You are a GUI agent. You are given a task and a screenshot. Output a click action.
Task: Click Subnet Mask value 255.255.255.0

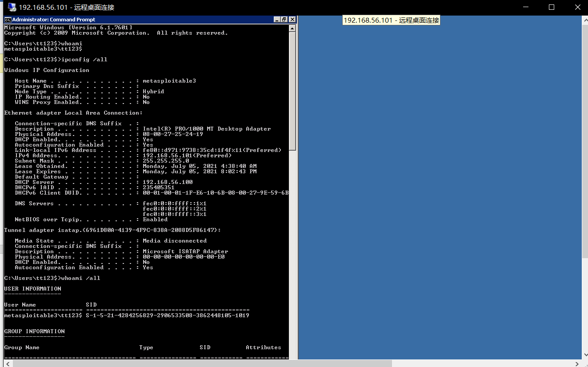coord(166,161)
